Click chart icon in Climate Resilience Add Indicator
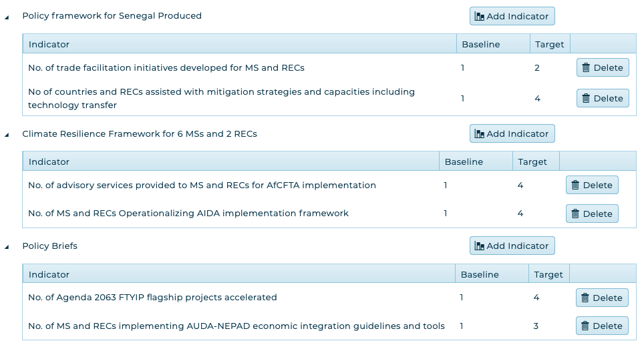Viewport: 644px width, 357px height. point(479,133)
